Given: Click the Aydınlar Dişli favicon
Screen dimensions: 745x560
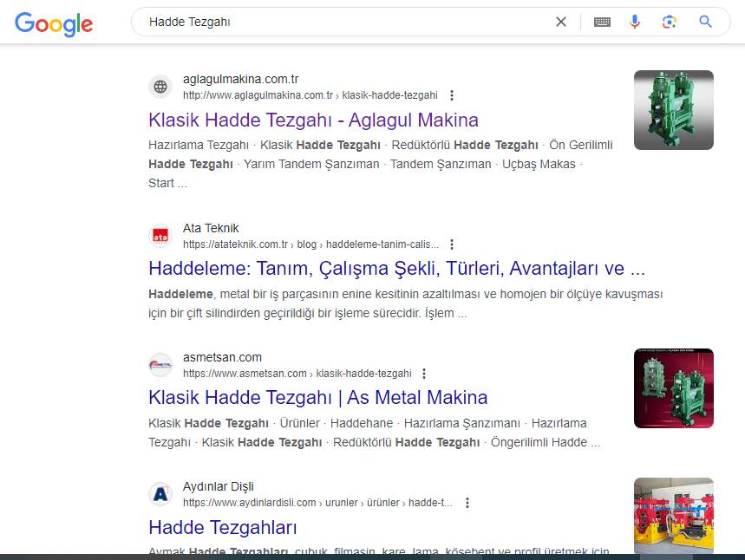Looking at the screenshot, I should (x=160, y=494).
